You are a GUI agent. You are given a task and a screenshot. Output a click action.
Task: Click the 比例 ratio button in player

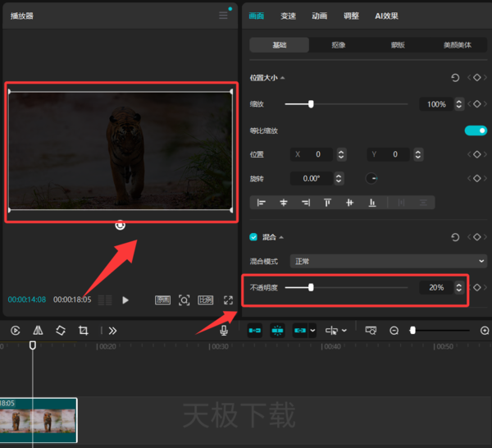tap(206, 300)
